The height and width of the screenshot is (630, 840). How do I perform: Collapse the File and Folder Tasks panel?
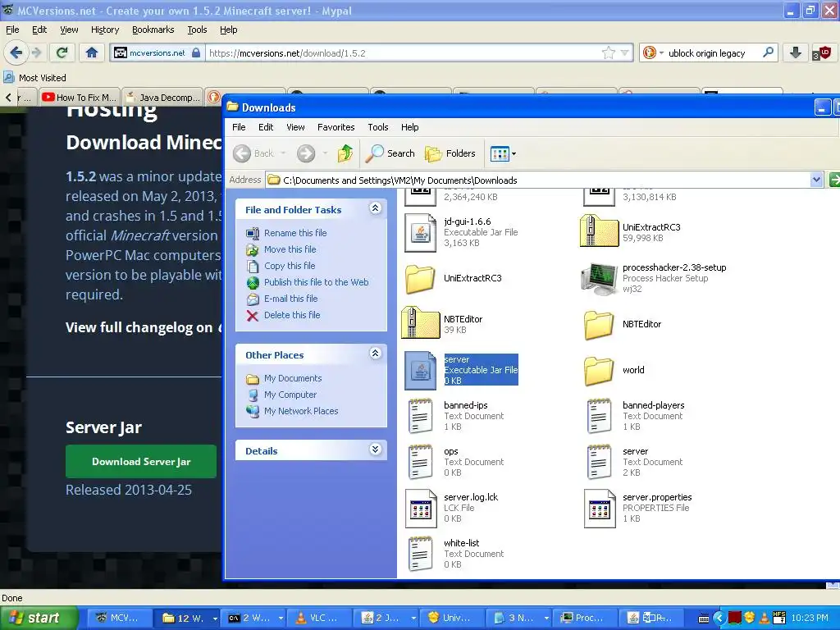click(x=376, y=208)
